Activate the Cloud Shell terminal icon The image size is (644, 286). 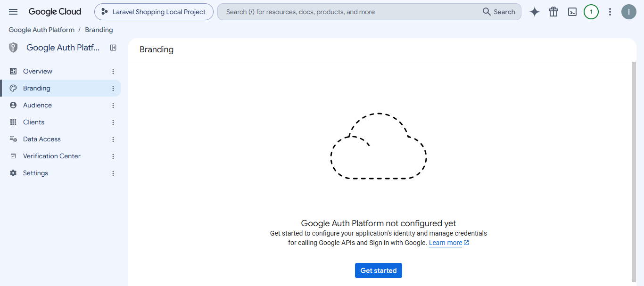572,12
